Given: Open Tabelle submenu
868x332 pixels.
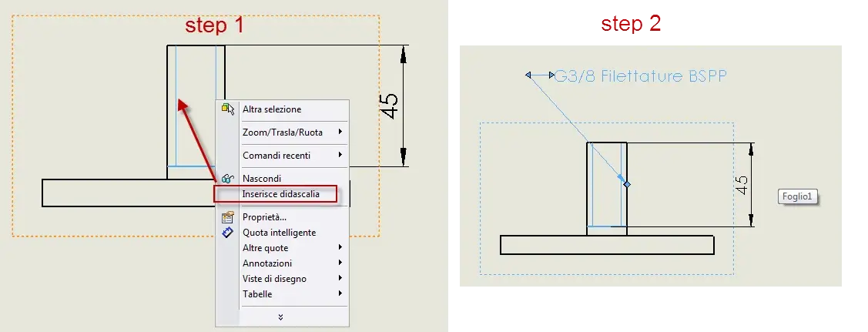Looking at the screenshot, I should [x=283, y=294].
